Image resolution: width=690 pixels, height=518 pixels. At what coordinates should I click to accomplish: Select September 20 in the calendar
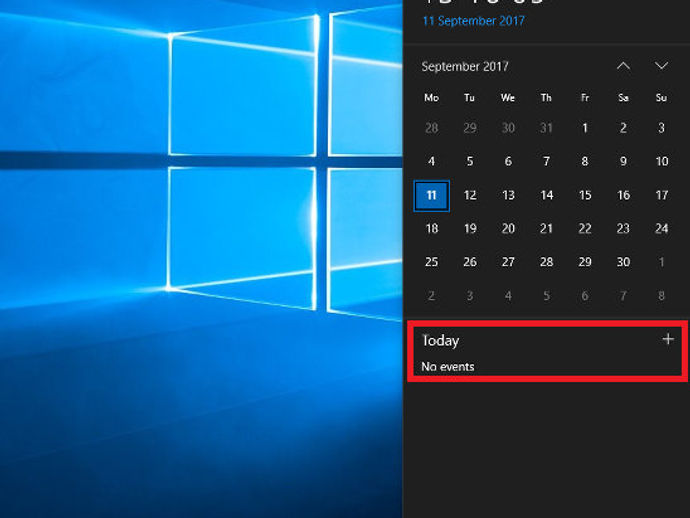508,228
